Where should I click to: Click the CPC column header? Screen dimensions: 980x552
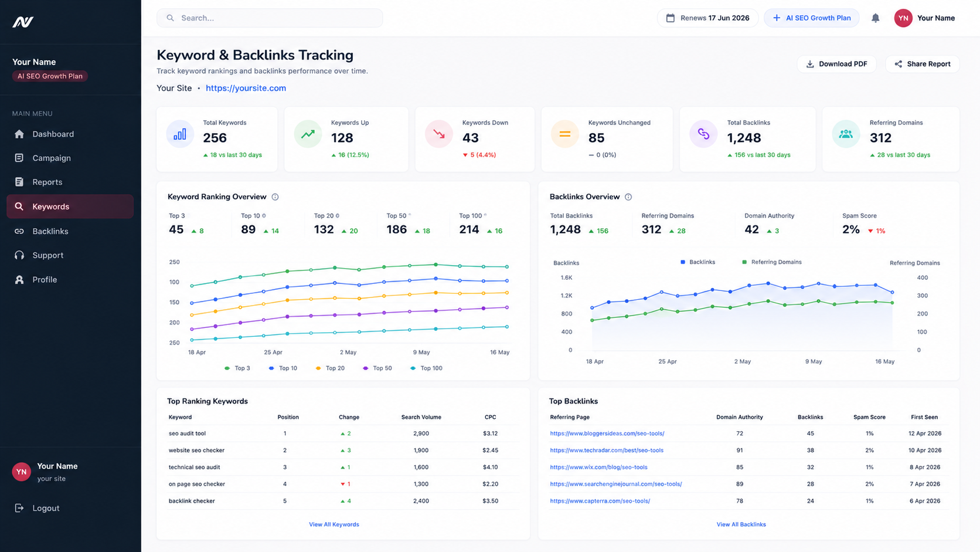click(491, 417)
